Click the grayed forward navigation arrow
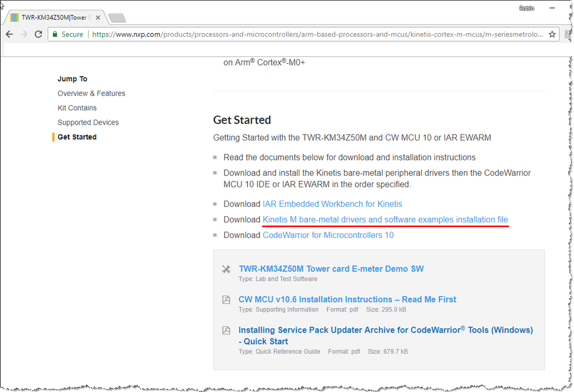 click(x=24, y=34)
